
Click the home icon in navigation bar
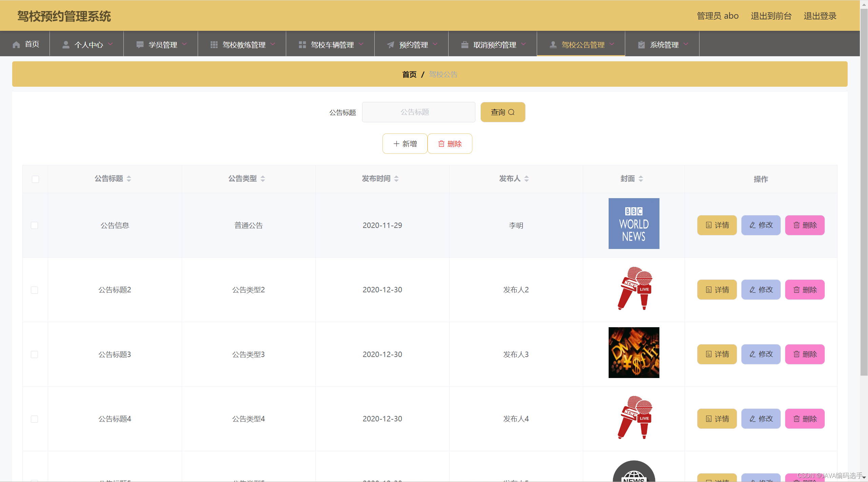pyautogui.click(x=16, y=45)
